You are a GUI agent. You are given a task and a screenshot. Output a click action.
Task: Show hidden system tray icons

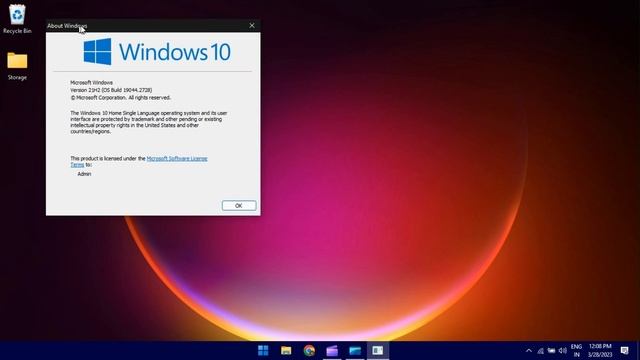coord(529,351)
